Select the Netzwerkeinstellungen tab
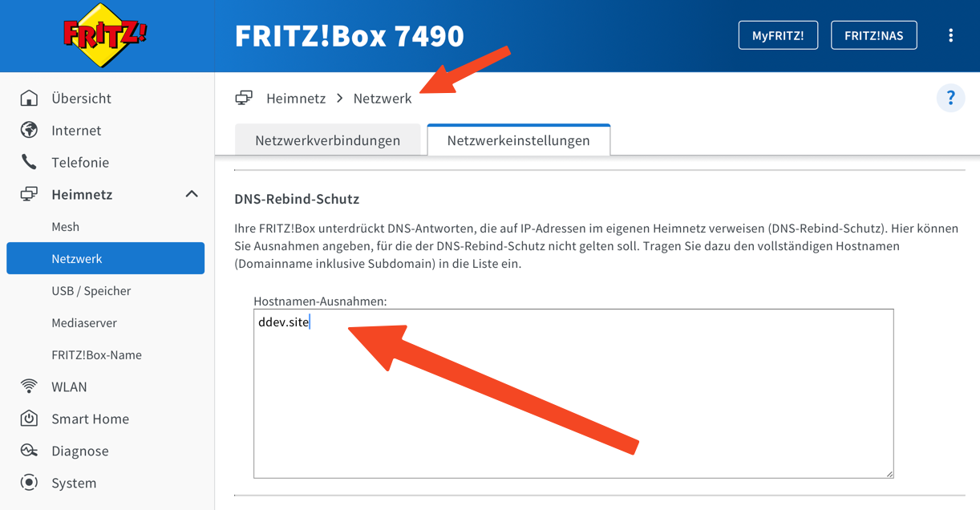 518,140
